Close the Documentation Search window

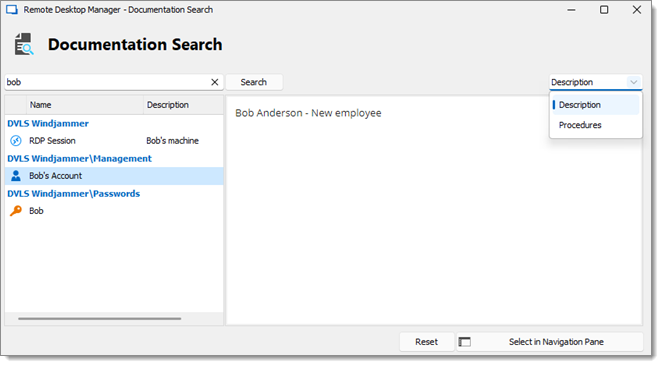pyautogui.click(x=637, y=10)
